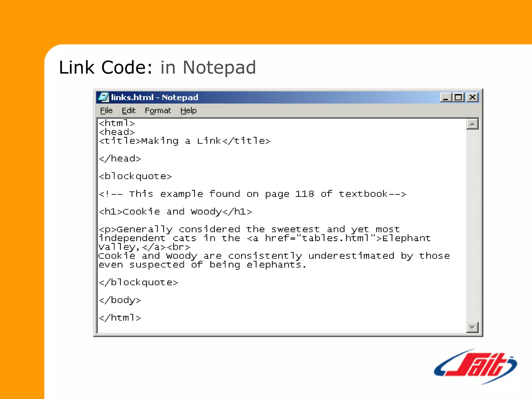Click the line 'Cookie and Woody are consistently'
Image resolution: width=532 pixels, height=399 pixels.
274,256
